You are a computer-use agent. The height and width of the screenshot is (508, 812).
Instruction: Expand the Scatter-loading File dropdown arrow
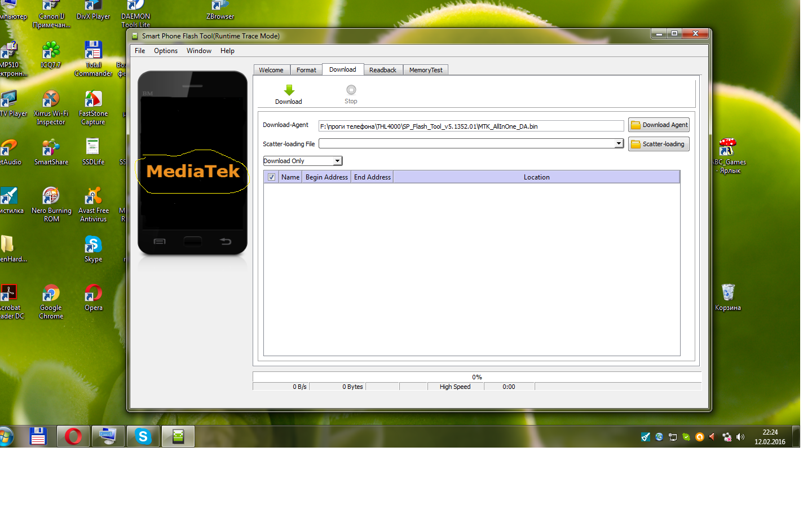pyautogui.click(x=619, y=143)
